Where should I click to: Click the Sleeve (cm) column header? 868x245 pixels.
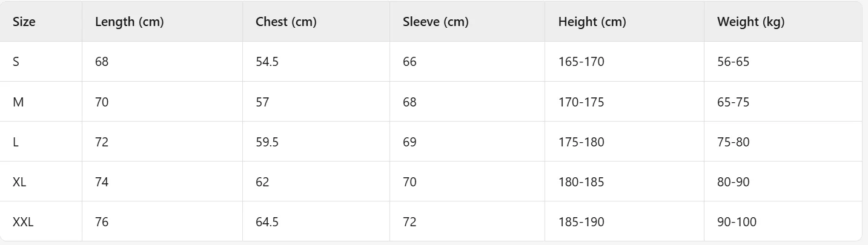click(x=436, y=22)
